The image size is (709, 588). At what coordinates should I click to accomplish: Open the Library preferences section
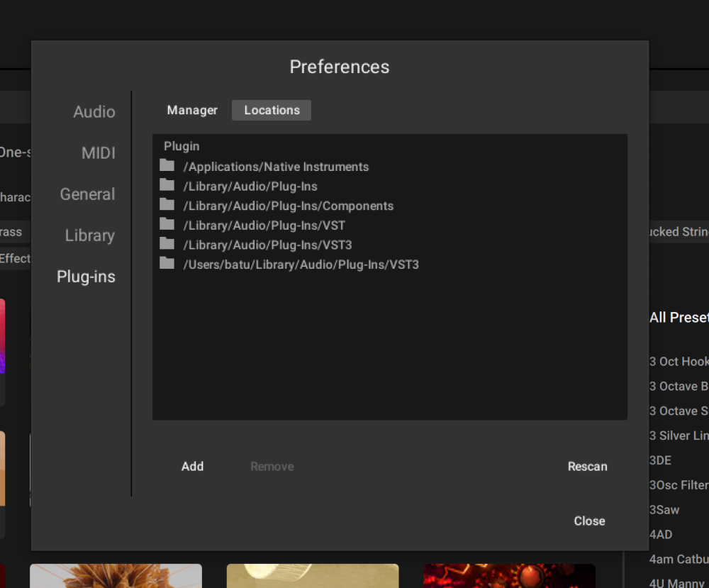tap(89, 235)
